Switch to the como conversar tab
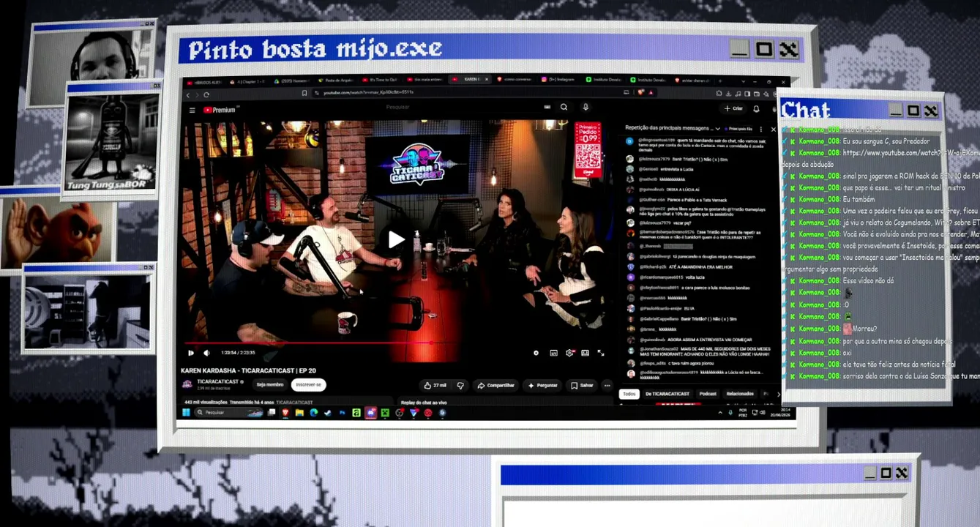 514,79
